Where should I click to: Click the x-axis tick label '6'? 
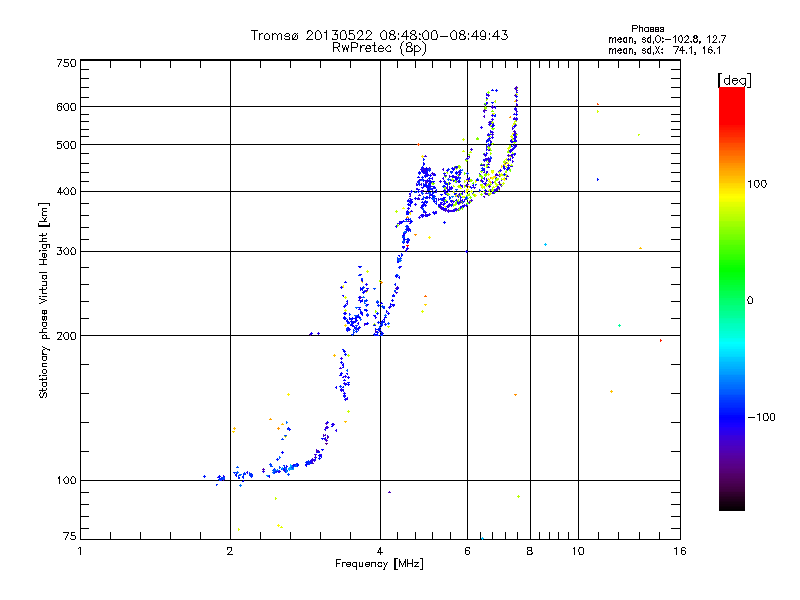point(467,551)
